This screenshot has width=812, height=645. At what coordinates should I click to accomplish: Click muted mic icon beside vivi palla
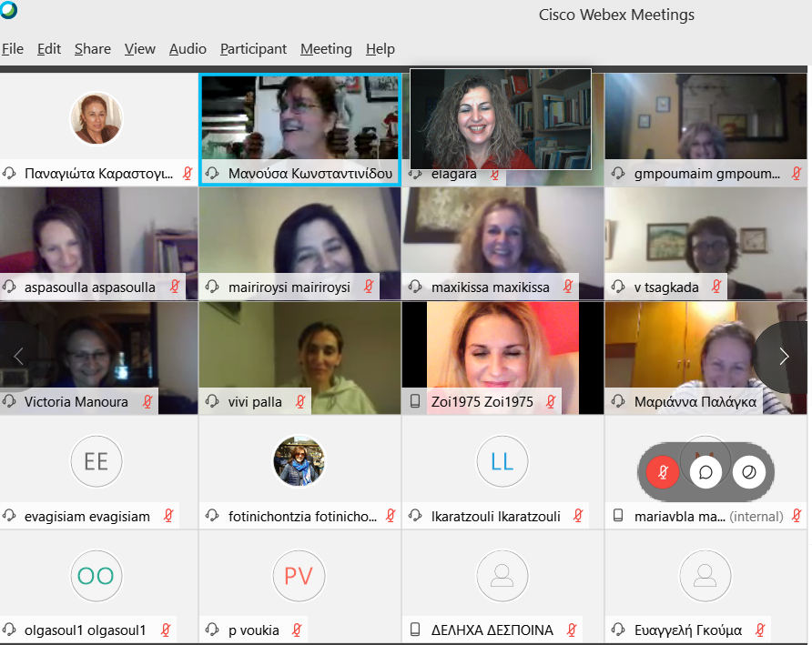pos(299,402)
